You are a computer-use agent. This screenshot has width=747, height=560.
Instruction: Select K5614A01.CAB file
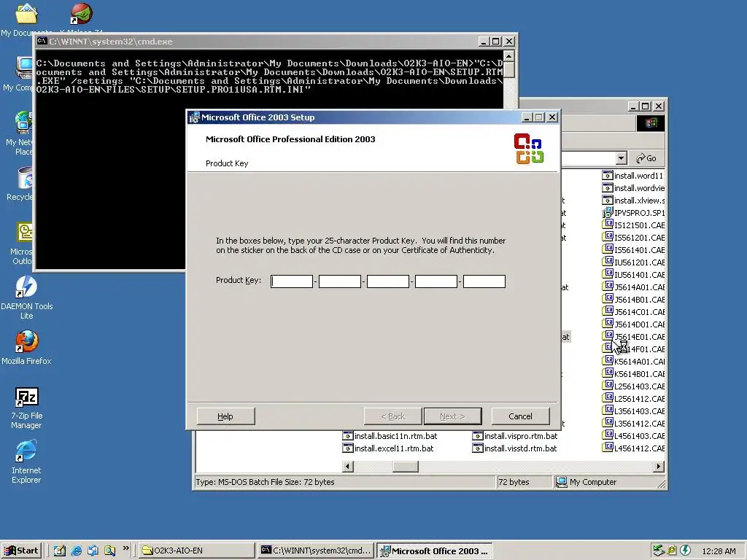click(633, 362)
